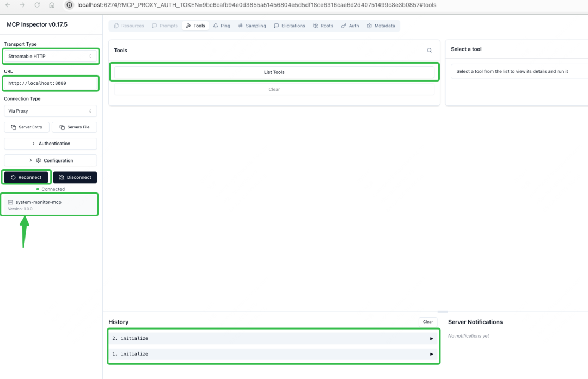The height and width of the screenshot is (379, 588).
Task: Expand history entry 1. initialize
Action: click(273, 354)
